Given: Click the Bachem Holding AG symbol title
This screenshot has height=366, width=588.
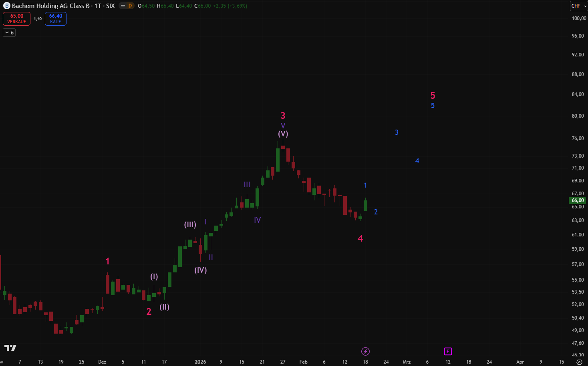Looking at the screenshot, I should click(x=63, y=6).
